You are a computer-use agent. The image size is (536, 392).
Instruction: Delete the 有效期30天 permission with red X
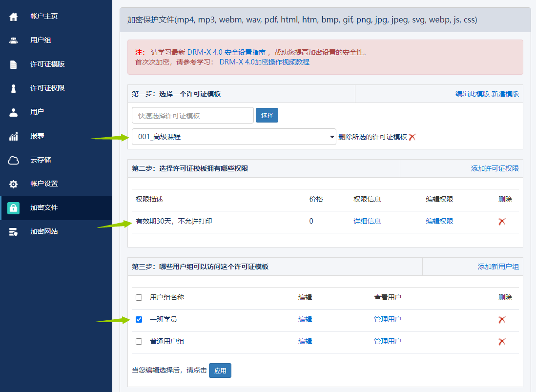[502, 222]
